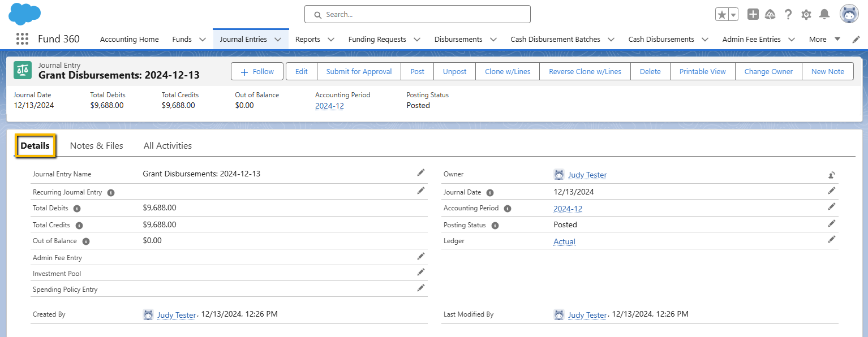Edit Spending Policy Entry field pencil
The image size is (868, 337).
point(420,288)
